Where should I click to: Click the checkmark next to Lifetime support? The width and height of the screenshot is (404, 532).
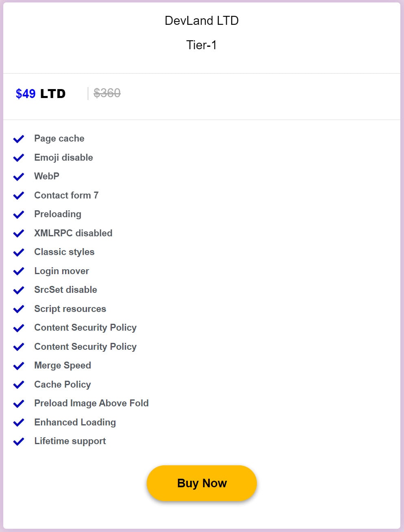pos(19,441)
